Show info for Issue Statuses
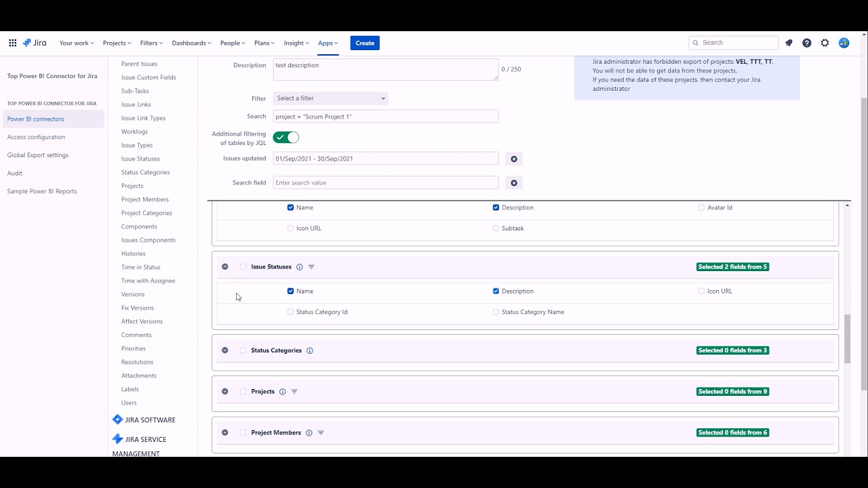The width and height of the screenshot is (868, 488). point(299,267)
